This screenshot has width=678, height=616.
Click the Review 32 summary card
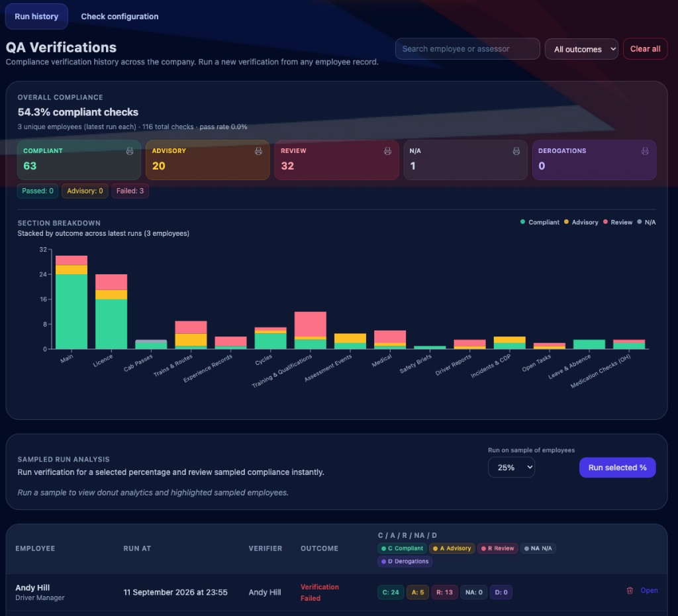pos(336,160)
